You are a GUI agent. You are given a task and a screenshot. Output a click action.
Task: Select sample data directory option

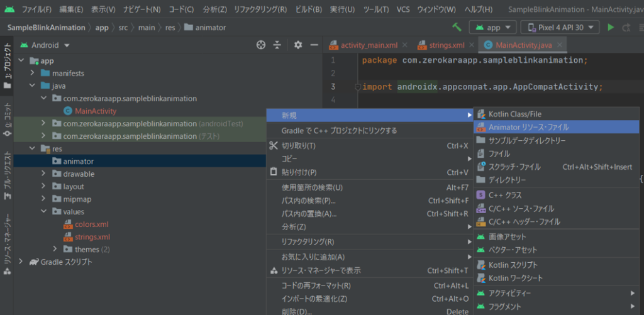[557, 140]
